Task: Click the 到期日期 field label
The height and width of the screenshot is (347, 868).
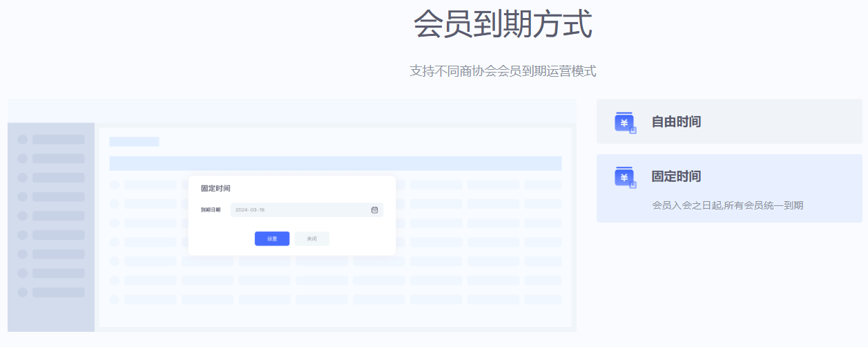Action: 211,210
